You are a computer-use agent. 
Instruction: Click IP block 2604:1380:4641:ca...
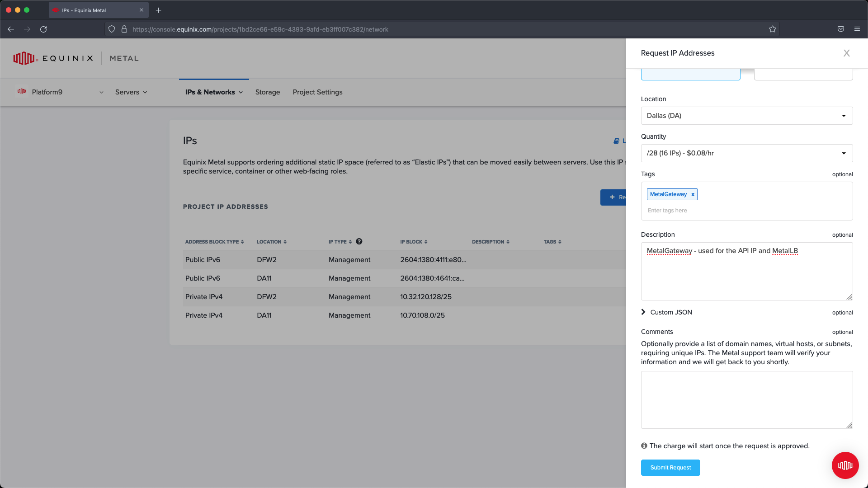tap(432, 278)
